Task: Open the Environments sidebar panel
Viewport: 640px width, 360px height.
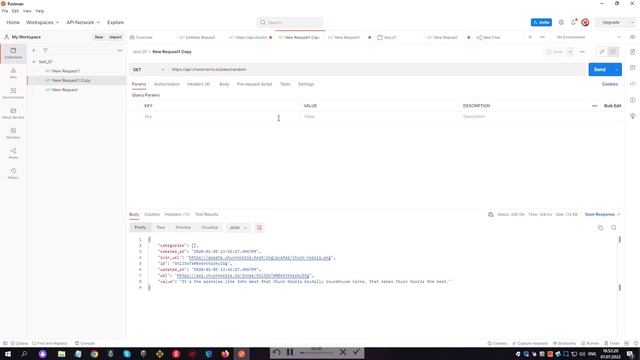Action: coord(13,93)
